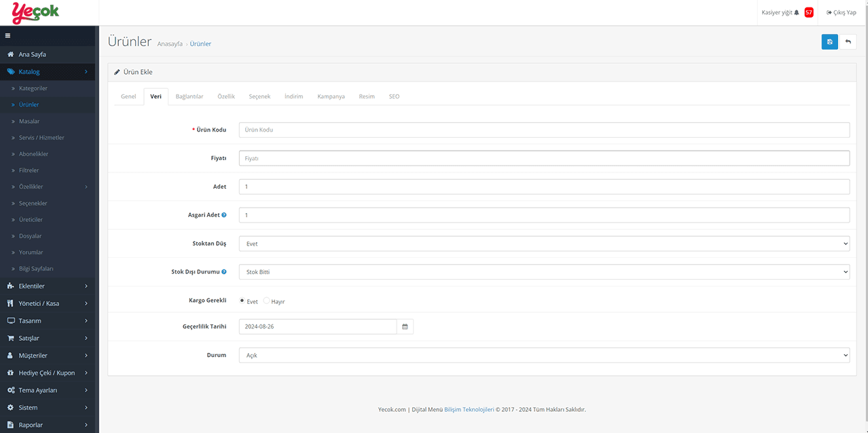The width and height of the screenshot is (868, 433).
Task: Click the Ana Sayfa home icon
Action: point(11,54)
